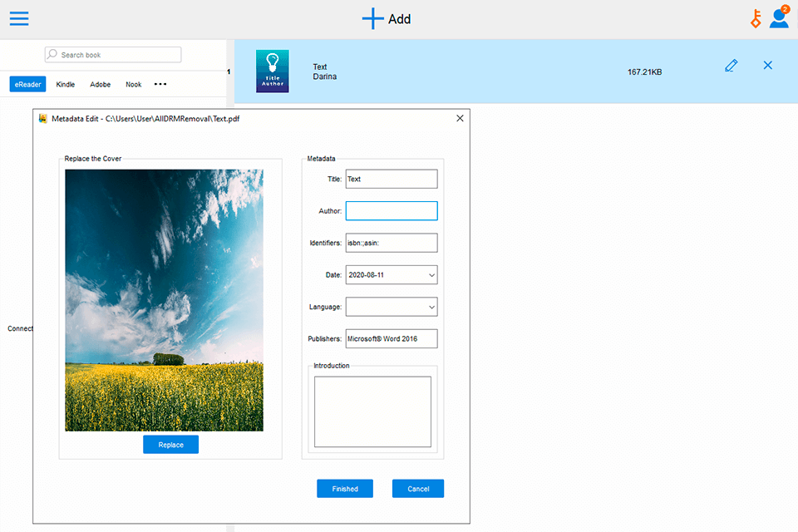The height and width of the screenshot is (532, 798).
Task: Open the user account icon
Action: click(779, 17)
